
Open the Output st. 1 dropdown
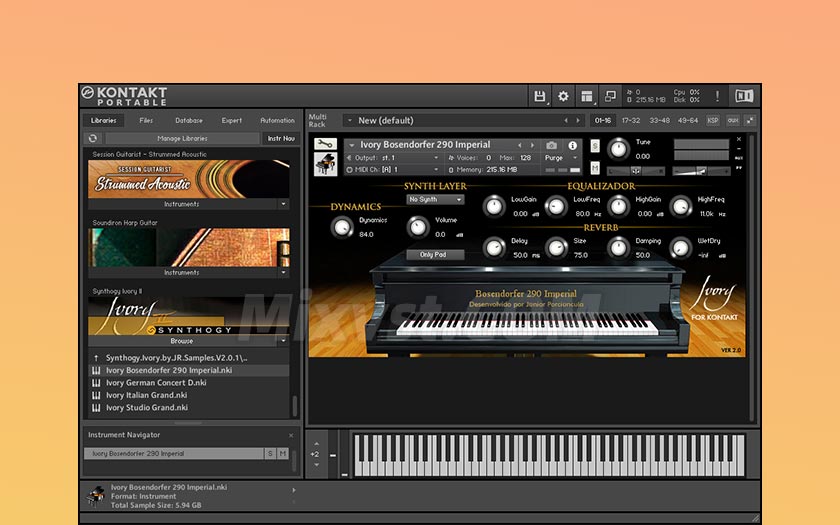click(395, 158)
